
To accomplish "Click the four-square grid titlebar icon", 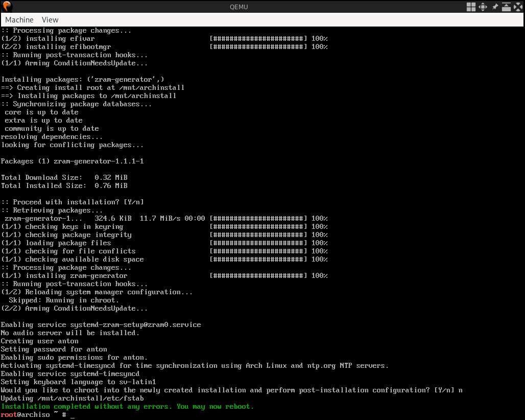I will [471, 7].
